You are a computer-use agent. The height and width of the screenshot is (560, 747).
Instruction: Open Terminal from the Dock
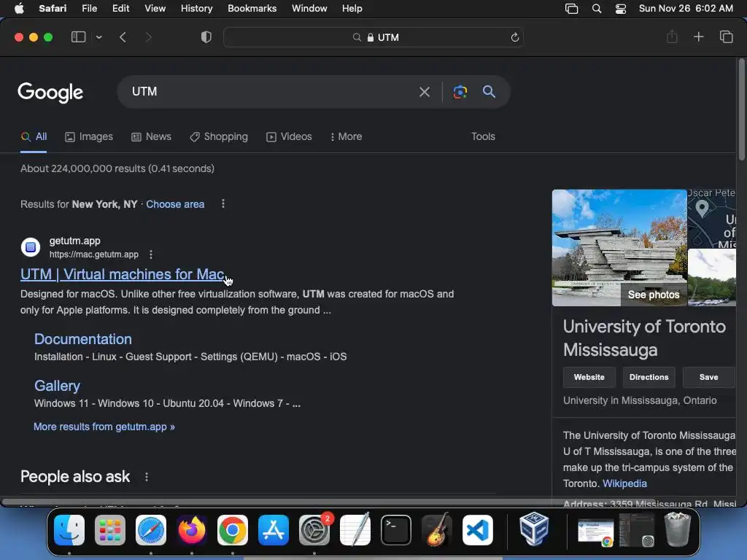[396, 530]
